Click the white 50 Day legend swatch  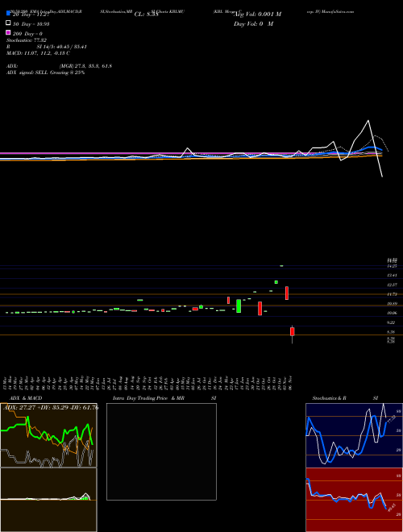(8, 23)
